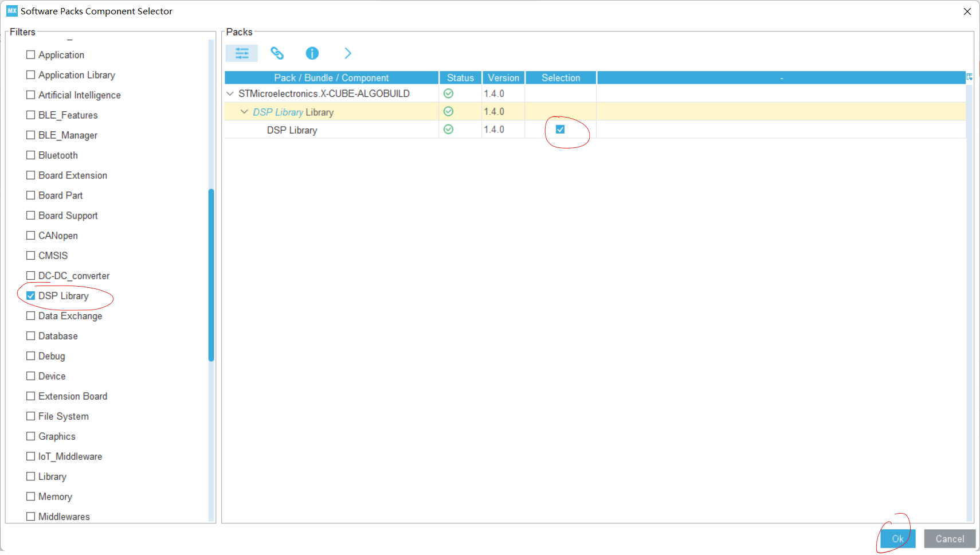This screenshot has height=555, width=980.
Task: Collapse the STMicroelectronics.X-CUBE-ALGOBUILD pack
Action: [230, 93]
